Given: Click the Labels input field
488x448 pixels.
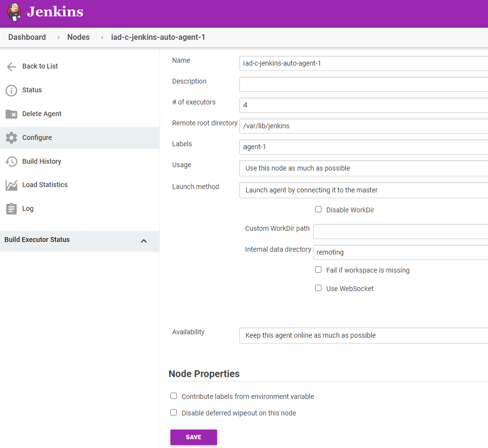Looking at the screenshot, I should 364,147.
